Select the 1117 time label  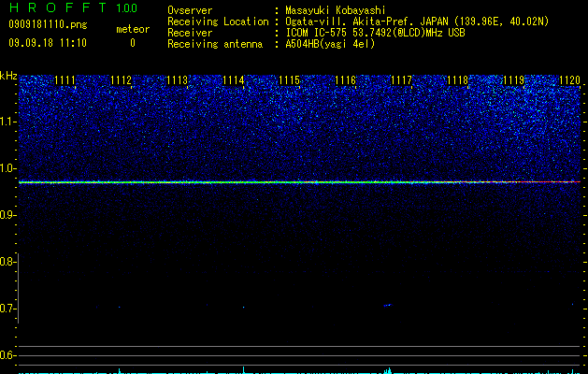click(401, 80)
